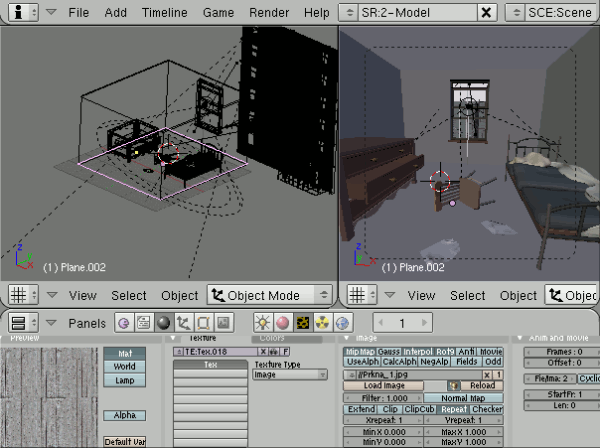The height and width of the screenshot is (448, 600).
Task: Click the Filter: 1.000 slider field
Action: pos(384,398)
